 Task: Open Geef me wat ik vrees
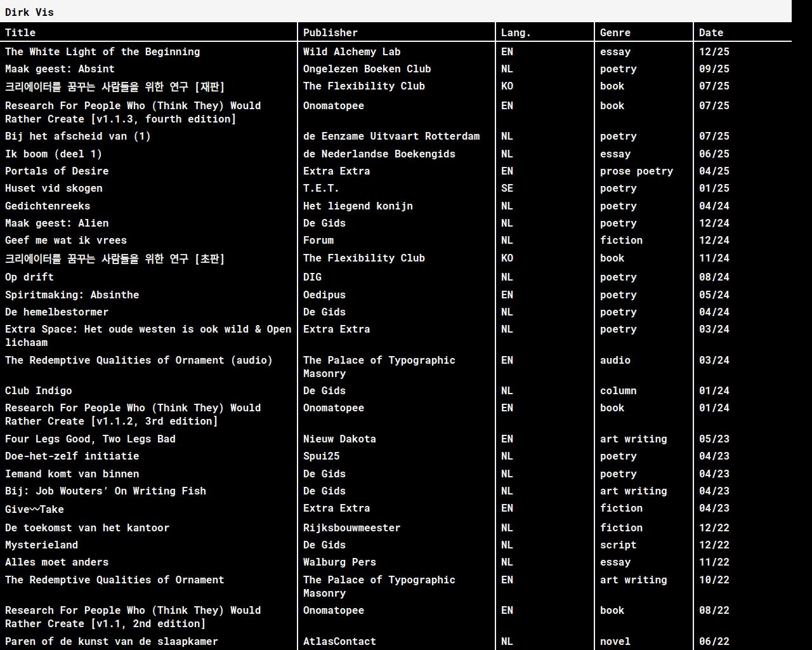pos(66,241)
